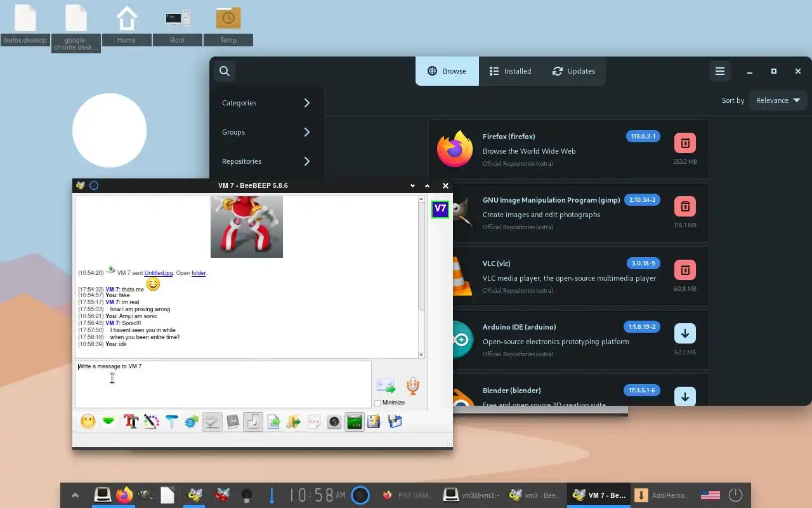Click the orange microphone voice message icon

click(412, 385)
